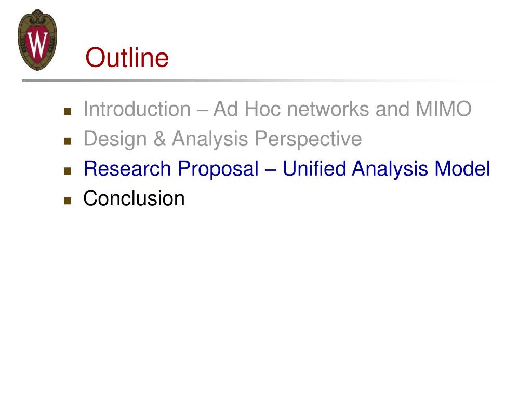Click the word Introduction in first bullet
The width and height of the screenshot is (532, 399).
pyautogui.click(x=137, y=109)
